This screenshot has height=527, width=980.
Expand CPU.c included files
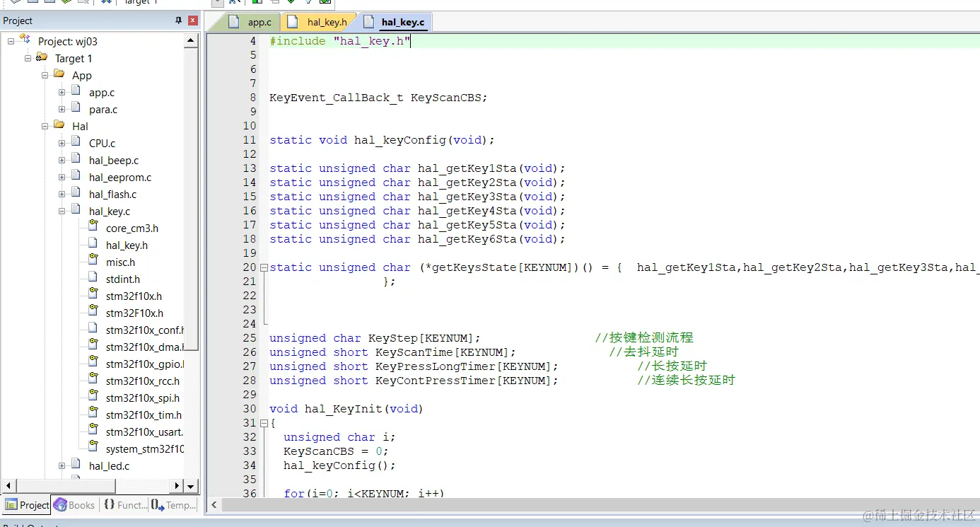click(62, 143)
